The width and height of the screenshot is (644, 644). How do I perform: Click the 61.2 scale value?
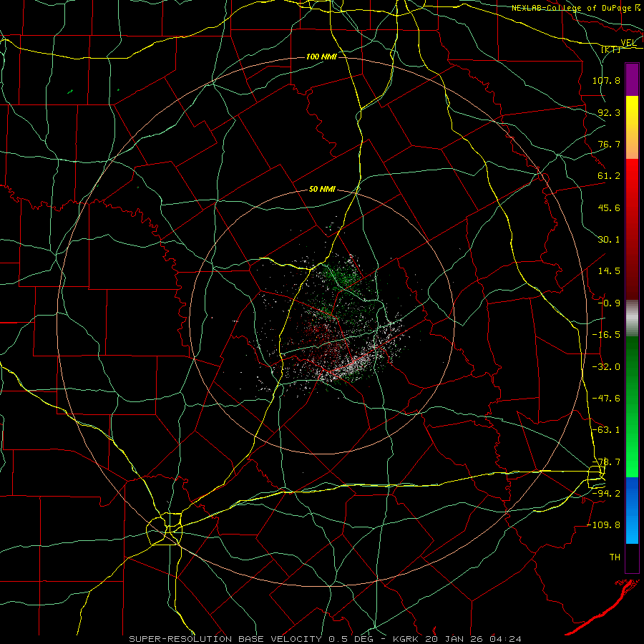coord(609,176)
